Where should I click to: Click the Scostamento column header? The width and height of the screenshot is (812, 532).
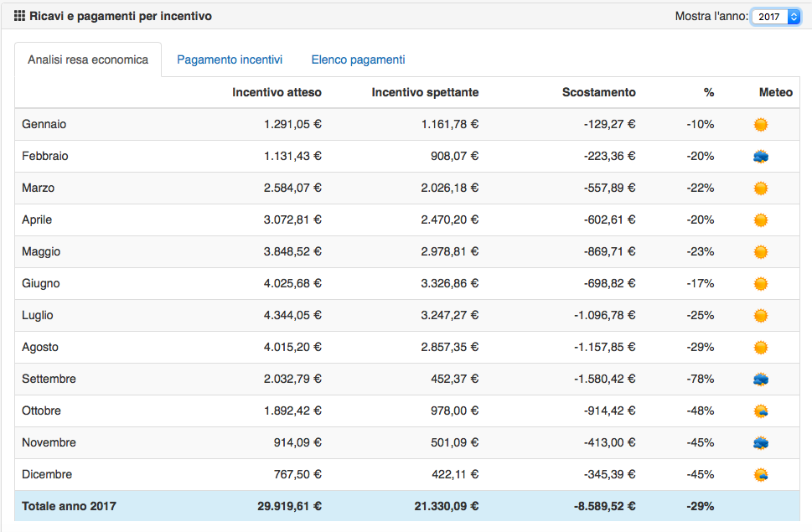coord(598,92)
